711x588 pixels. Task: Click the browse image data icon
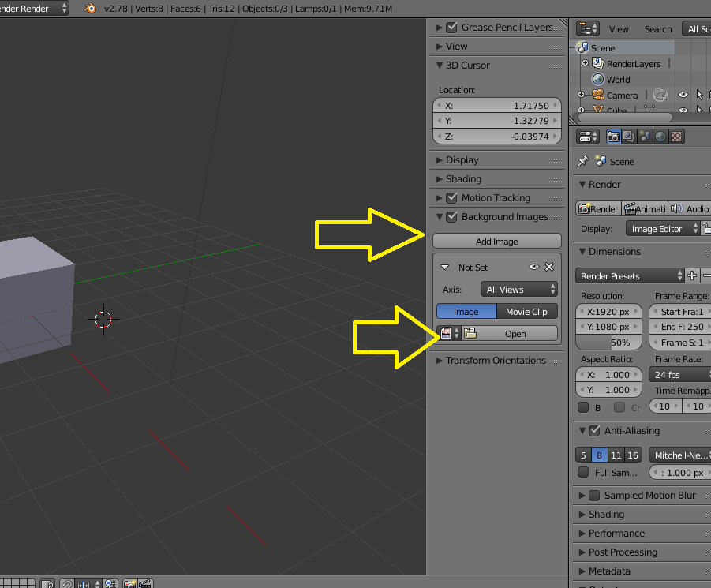tap(450, 334)
